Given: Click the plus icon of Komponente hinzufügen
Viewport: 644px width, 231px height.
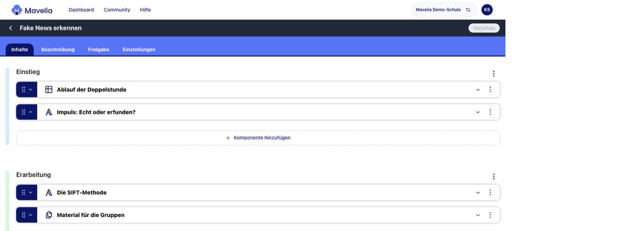Looking at the screenshot, I should point(228,138).
